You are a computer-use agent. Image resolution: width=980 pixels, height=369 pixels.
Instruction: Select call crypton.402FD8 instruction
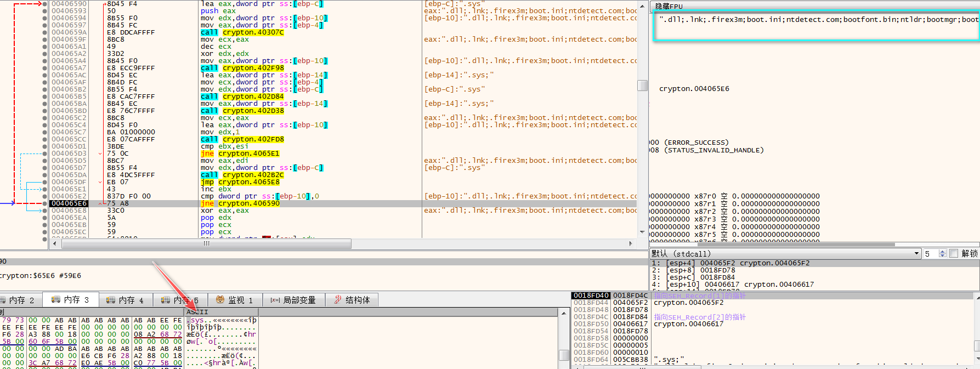pyautogui.click(x=242, y=139)
